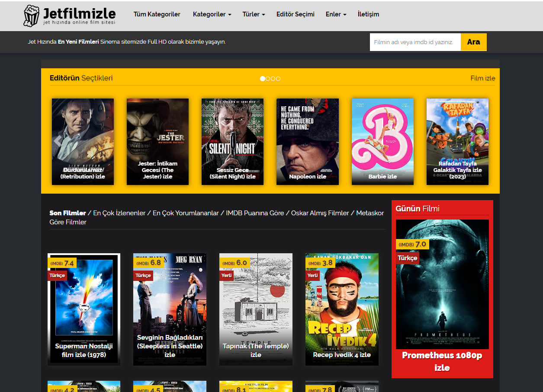Open the İletişim contact page
Viewport: 543px width, 392px height.
(368, 14)
